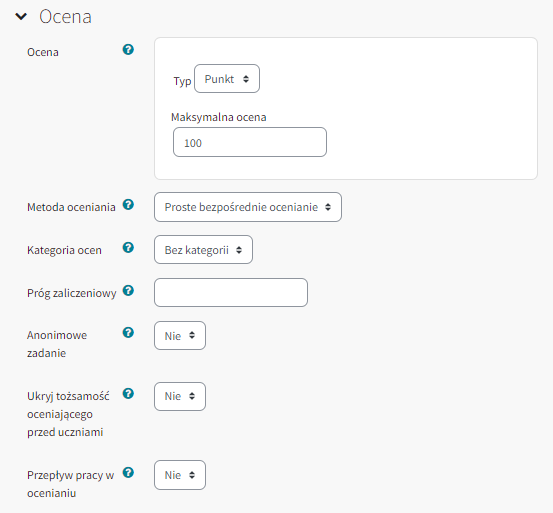The height and width of the screenshot is (513, 553).
Task: Click the Metoda oceniania label
Action: click(x=71, y=207)
